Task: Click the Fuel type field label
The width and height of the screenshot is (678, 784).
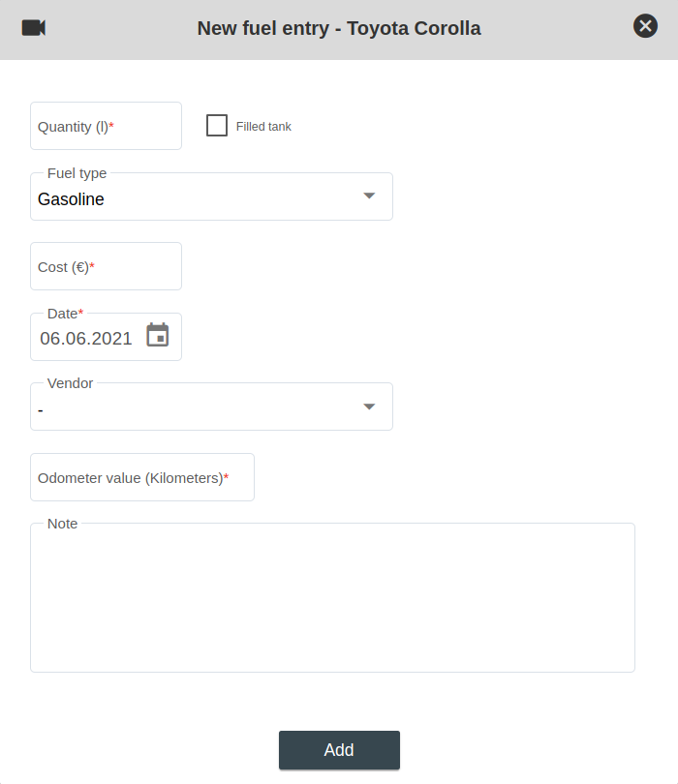Action: tap(77, 173)
